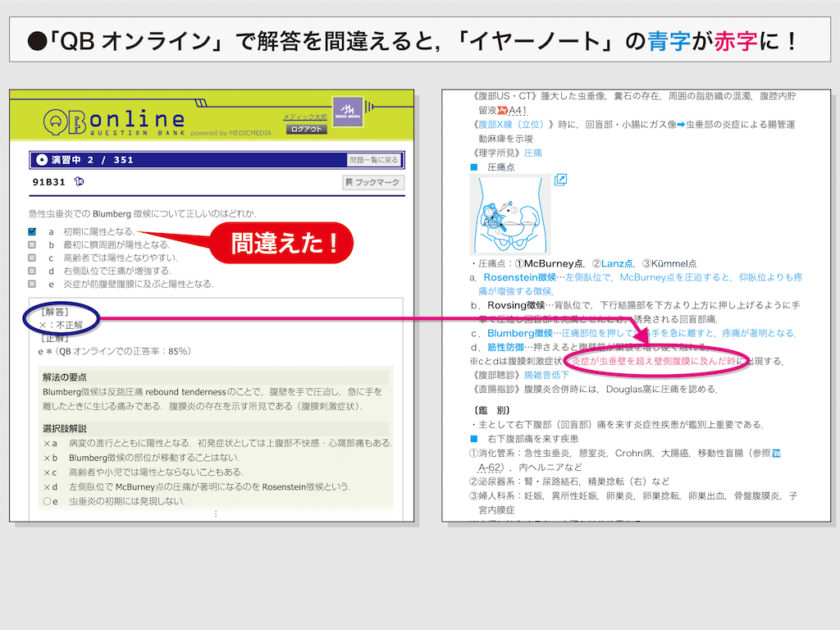Click the blue reference icon after 移動性盲腸（参照
This screenshot has width=840, height=630.
pyautogui.click(x=776, y=453)
